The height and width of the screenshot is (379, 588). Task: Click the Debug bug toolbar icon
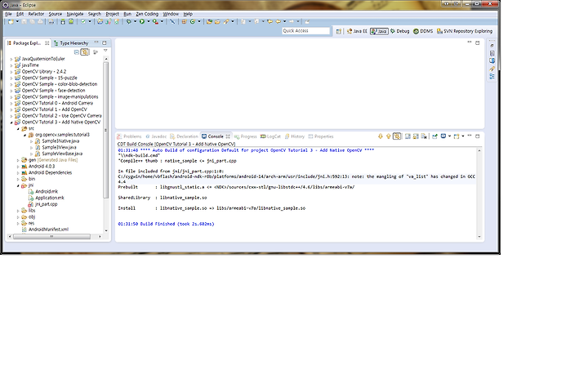pyautogui.click(x=129, y=22)
